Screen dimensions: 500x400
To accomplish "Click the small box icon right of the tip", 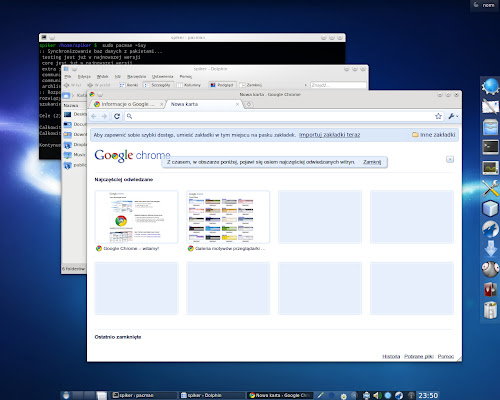I will tap(450, 159).
